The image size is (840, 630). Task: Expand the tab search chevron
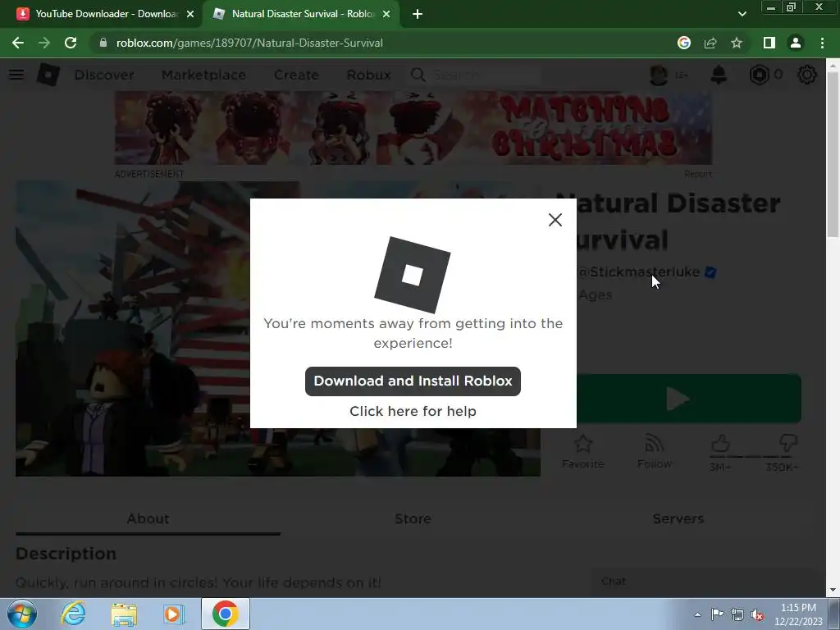click(x=742, y=14)
